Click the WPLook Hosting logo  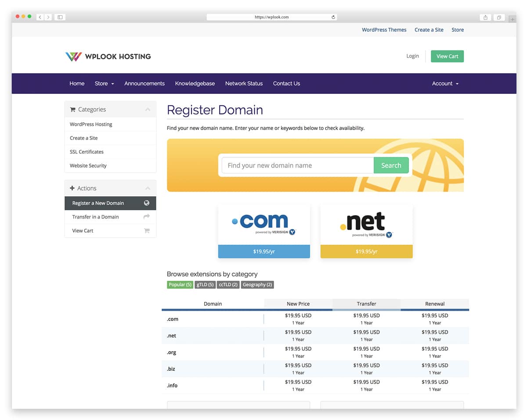(108, 56)
